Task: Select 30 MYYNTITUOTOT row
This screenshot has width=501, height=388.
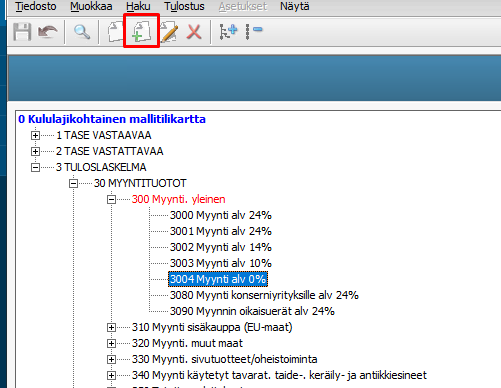Action: tap(140, 183)
